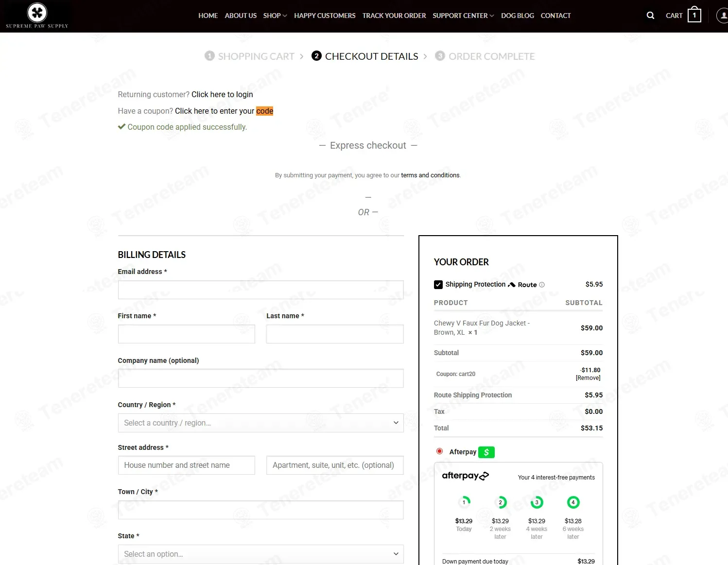This screenshot has width=728, height=565.
Task: Click the Route brand logo
Action: click(522, 285)
